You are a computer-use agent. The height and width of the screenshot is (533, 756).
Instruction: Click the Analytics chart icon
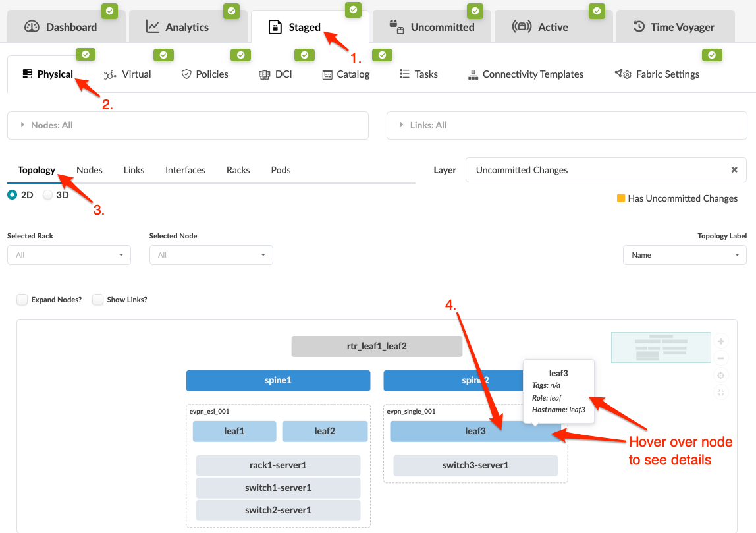(152, 26)
